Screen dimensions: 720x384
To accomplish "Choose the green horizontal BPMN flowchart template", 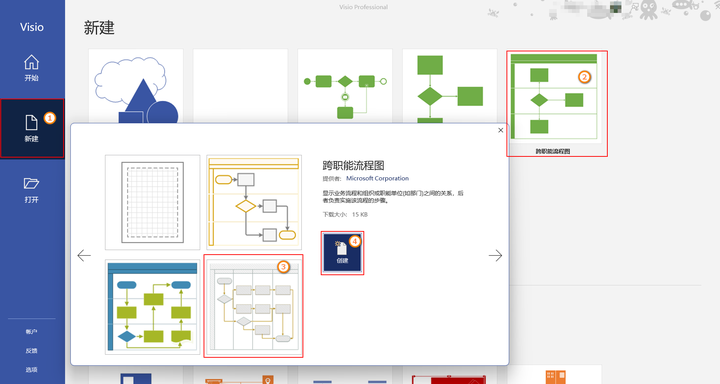I will click(x=345, y=86).
